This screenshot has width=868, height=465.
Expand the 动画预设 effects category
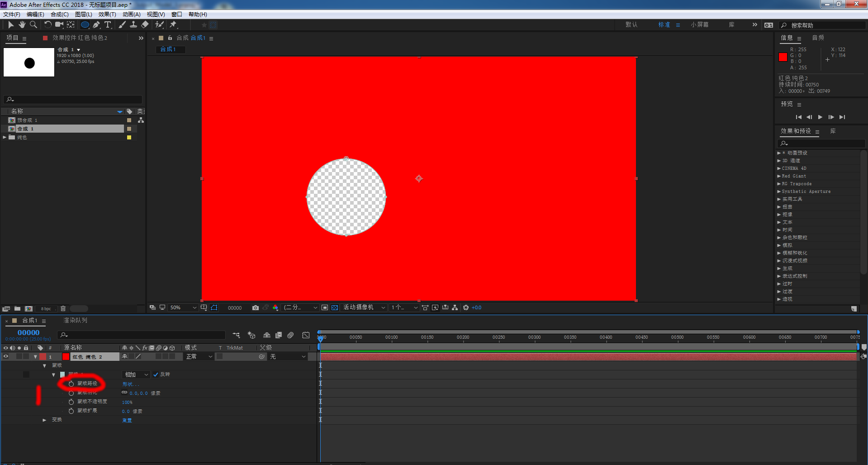(x=779, y=153)
